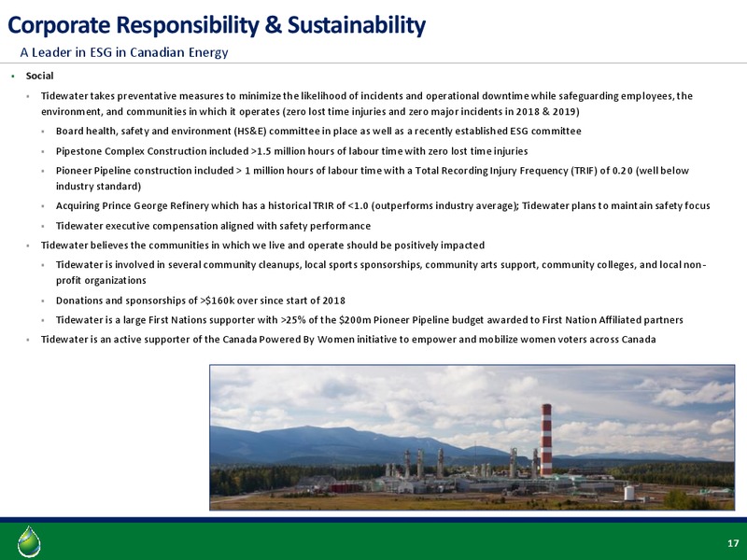Click the 'Social' heading bullet
747x560 pixels.
39,76
